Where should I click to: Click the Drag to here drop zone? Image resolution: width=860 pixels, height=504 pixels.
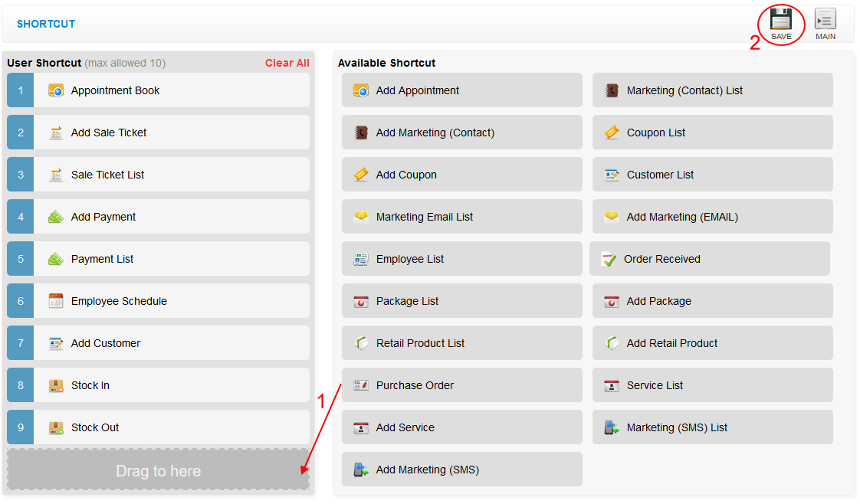coord(158,470)
